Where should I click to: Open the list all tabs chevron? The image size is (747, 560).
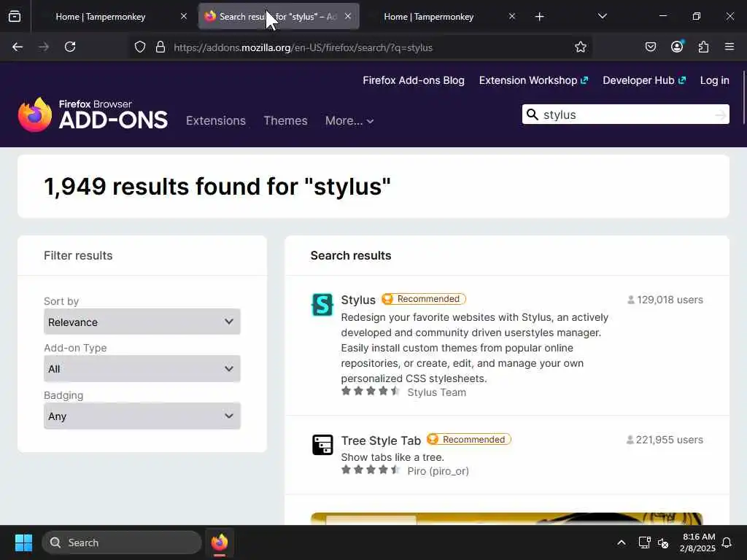click(x=602, y=16)
